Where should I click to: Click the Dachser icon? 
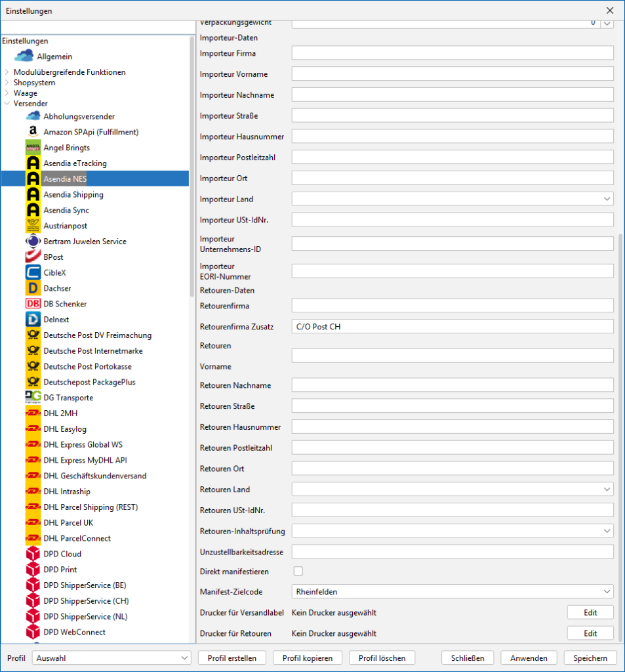[33, 288]
